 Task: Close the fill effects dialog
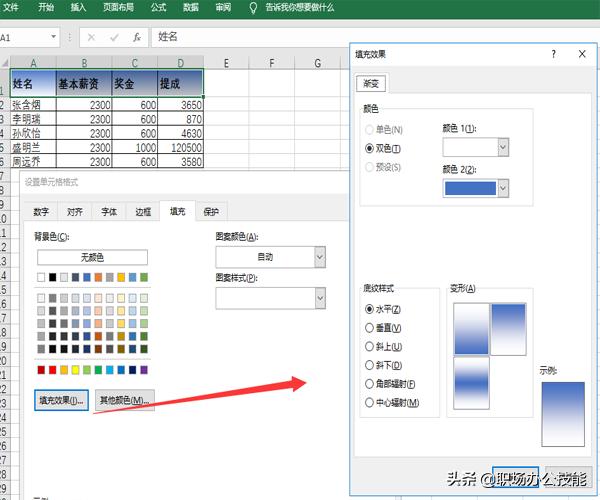click(582, 54)
